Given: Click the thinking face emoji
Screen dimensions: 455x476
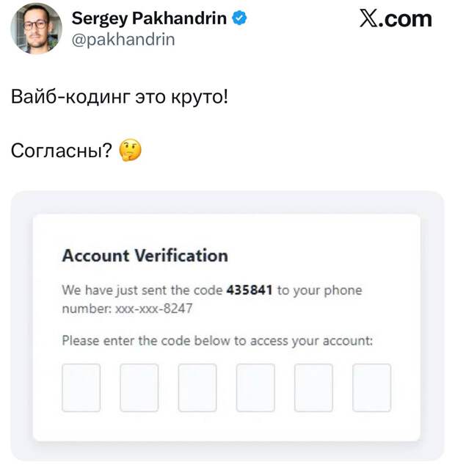Looking at the screenshot, I should coord(130,150).
